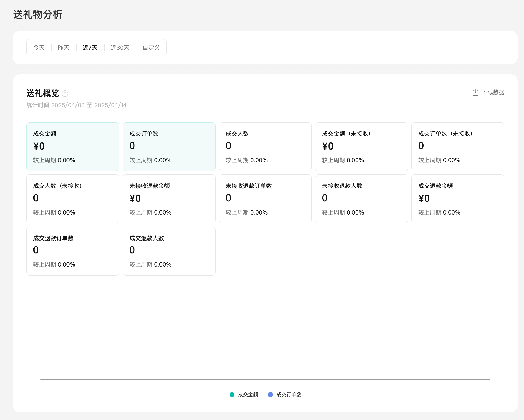The image size is (524, 420).
Task: Select the 成交退款金额 metric card
Action: (458, 199)
